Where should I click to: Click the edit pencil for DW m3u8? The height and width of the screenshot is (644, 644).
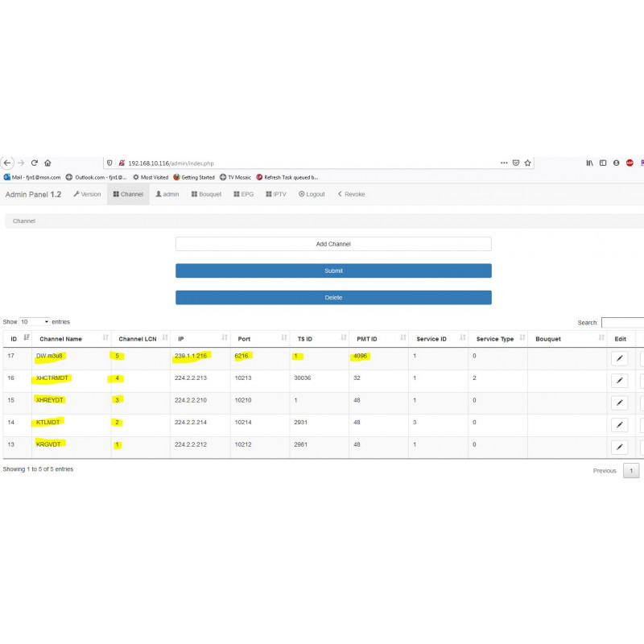(619, 358)
